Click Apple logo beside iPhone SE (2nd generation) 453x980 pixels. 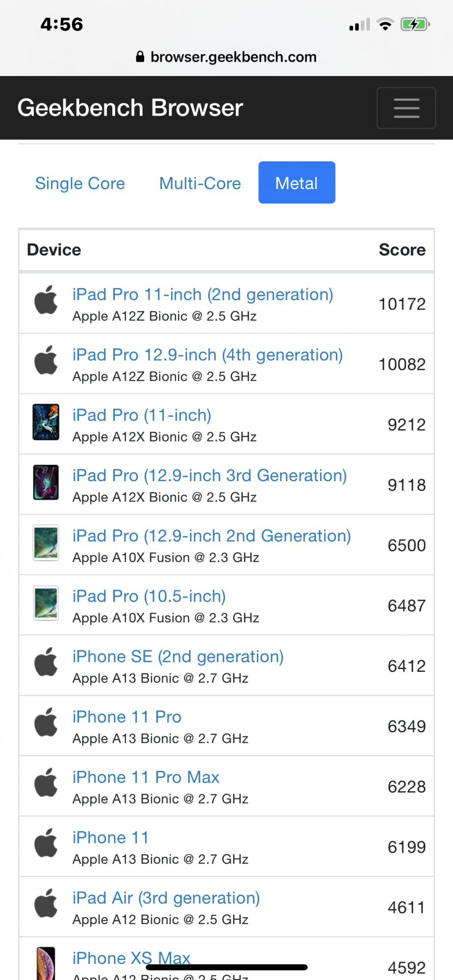tap(46, 662)
